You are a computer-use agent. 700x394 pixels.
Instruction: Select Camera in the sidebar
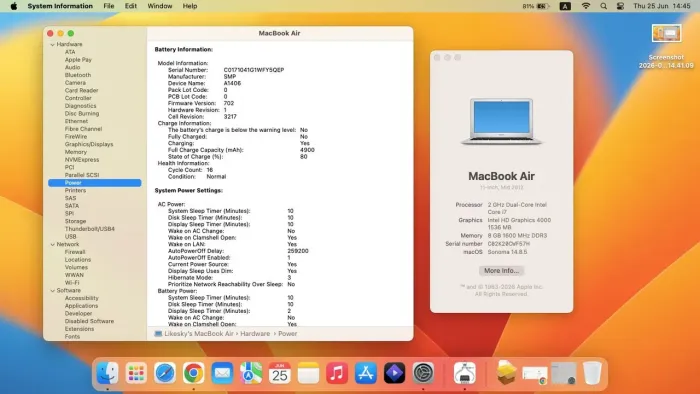click(75, 83)
